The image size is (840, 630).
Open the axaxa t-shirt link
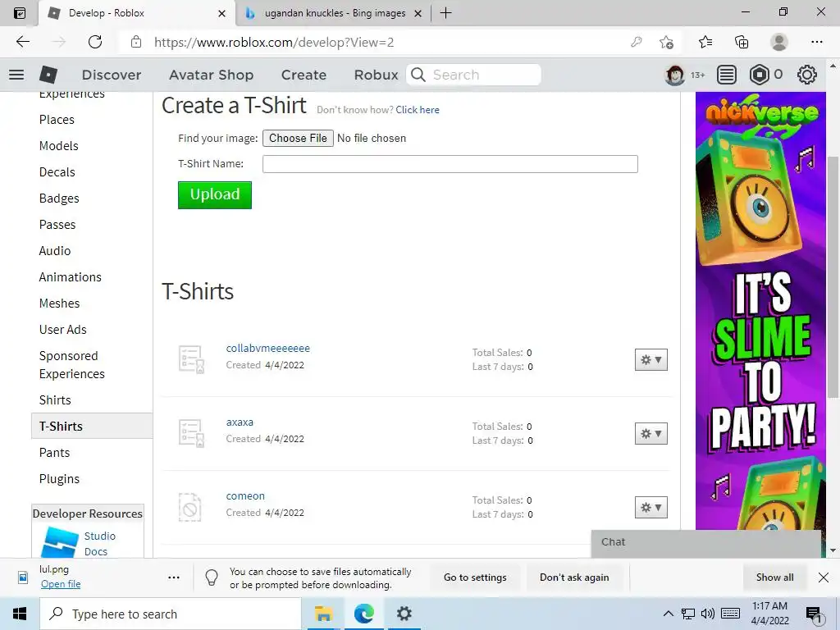coord(240,422)
